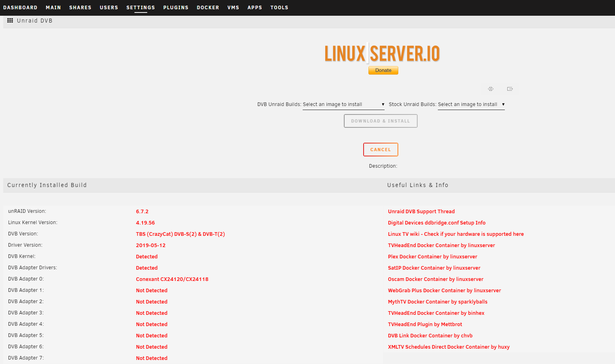
Task: Open DVB Link Docker Container by chvb
Action: [430, 336]
